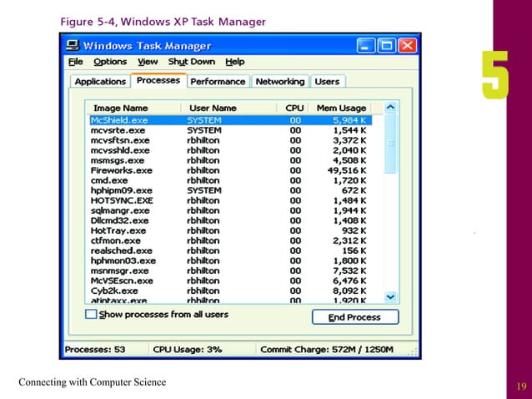Switch to the Networking tab
Screen dimensions: 532x399
[279, 82]
